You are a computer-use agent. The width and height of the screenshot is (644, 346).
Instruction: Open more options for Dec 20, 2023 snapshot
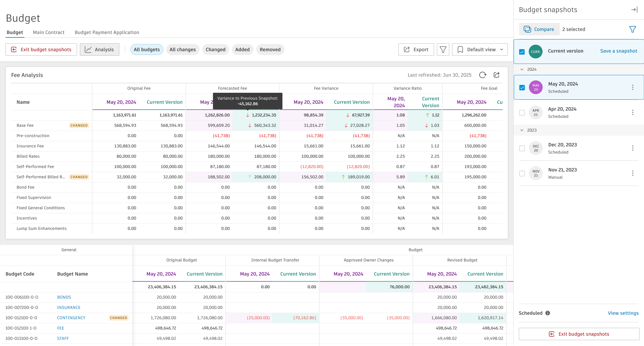coord(633,148)
